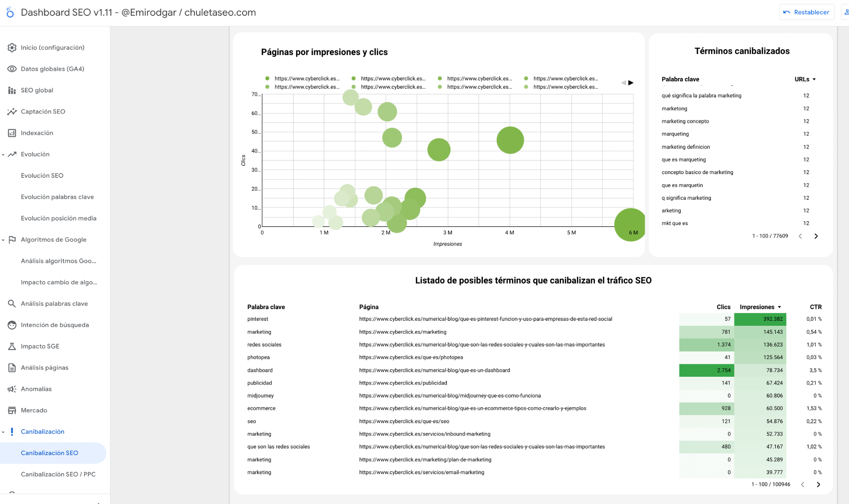Click the person icon at top right
The image size is (849, 504).
point(846,12)
